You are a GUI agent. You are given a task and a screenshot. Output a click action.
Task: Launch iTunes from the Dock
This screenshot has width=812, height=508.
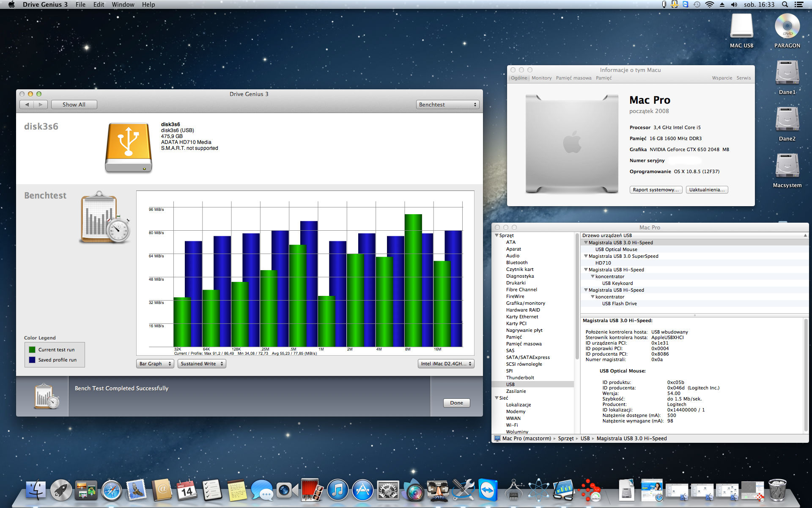(337, 490)
